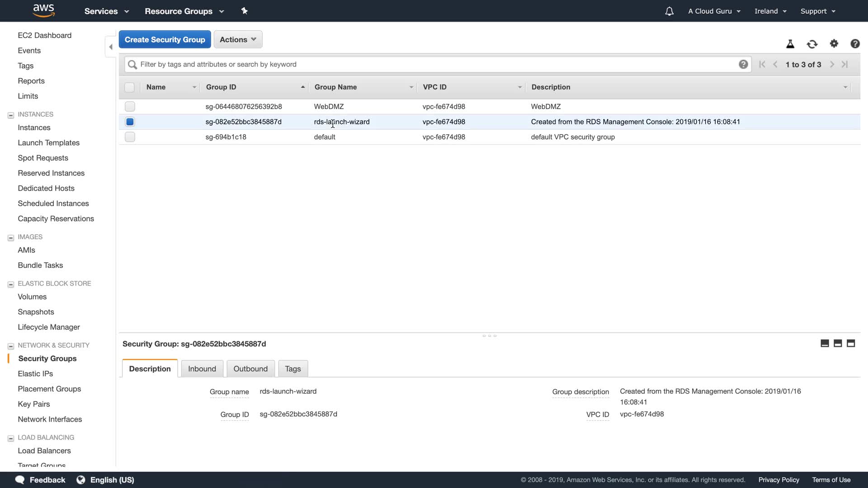This screenshot has width=868, height=488.
Task: Open the notifications bell
Action: [x=669, y=11]
